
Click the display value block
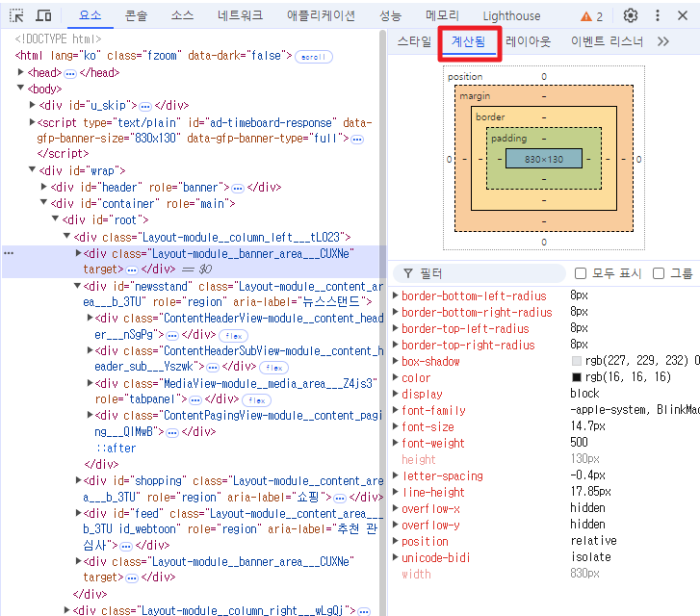click(584, 394)
